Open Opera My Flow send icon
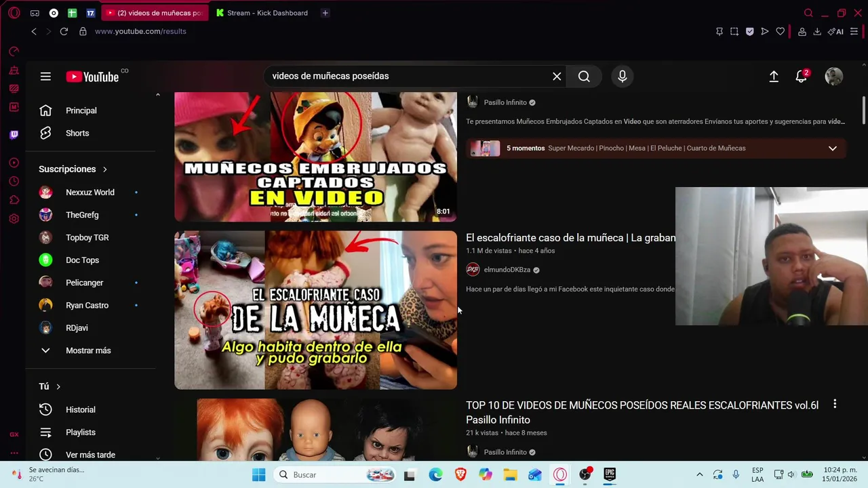The height and width of the screenshot is (488, 868). [765, 31]
